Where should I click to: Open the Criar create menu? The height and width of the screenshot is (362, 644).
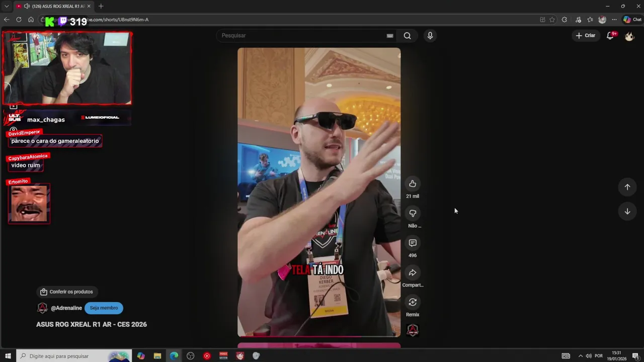click(x=586, y=36)
